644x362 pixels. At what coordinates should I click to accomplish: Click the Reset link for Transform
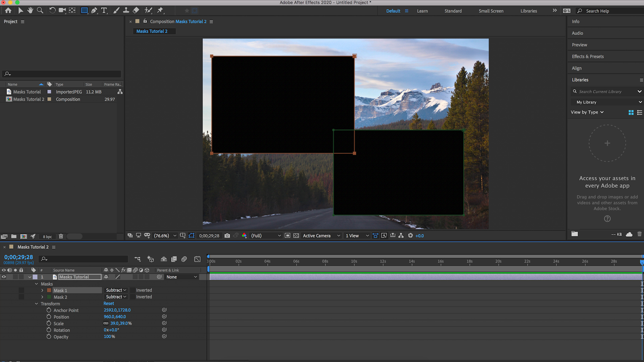tap(108, 303)
